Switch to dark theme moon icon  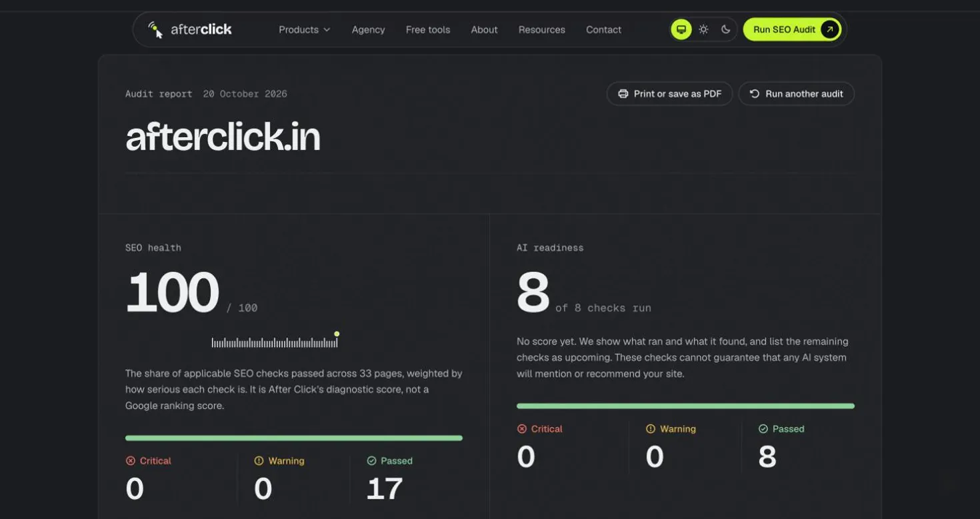tap(726, 29)
